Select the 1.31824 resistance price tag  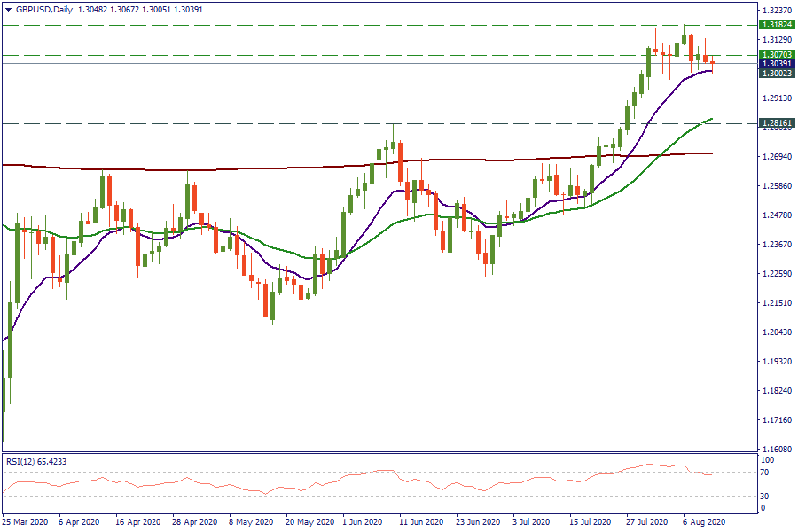(776, 26)
